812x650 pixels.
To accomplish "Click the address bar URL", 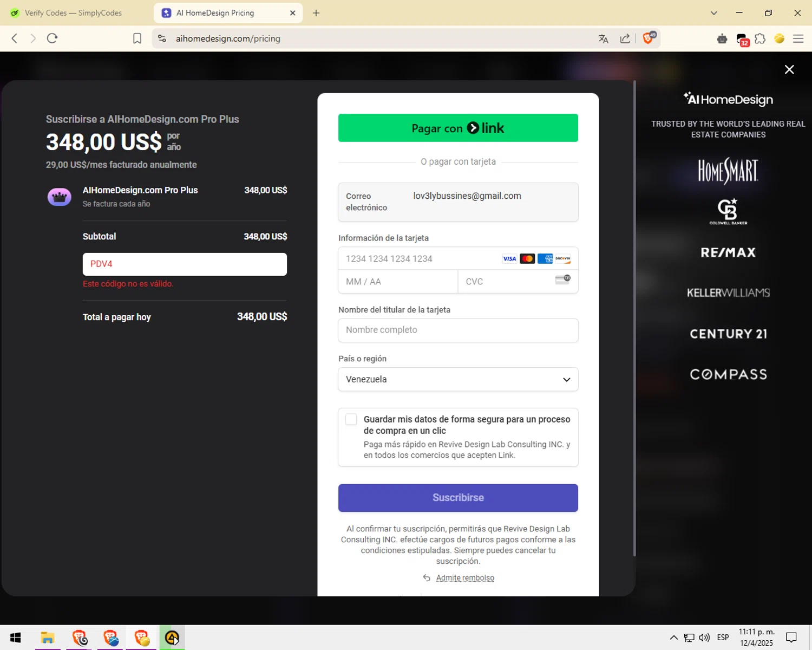I will point(228,38).
